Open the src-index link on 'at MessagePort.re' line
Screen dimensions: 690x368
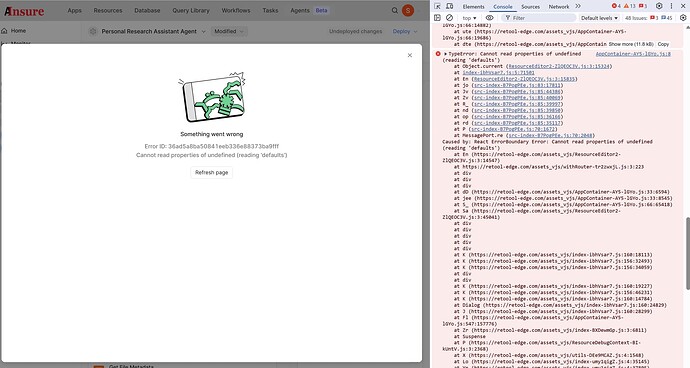pyautogui.click(x=551, y=135)
